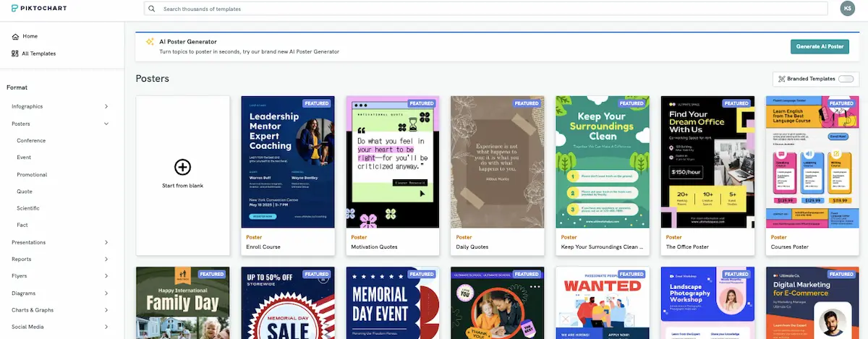868x339 pixels.
Task: Select the Scientific poster subcategory
Action: [29, 208]
